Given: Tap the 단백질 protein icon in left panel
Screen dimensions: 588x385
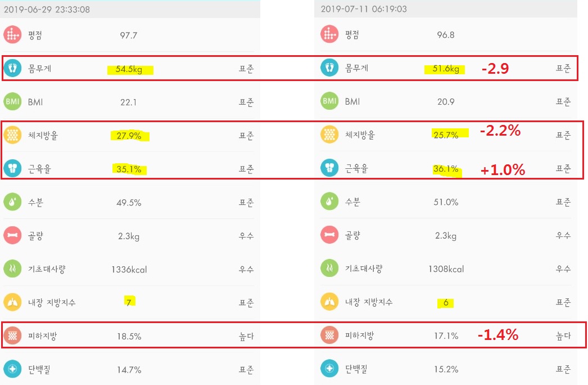Looking at the screenshot, I should point(12,369).
